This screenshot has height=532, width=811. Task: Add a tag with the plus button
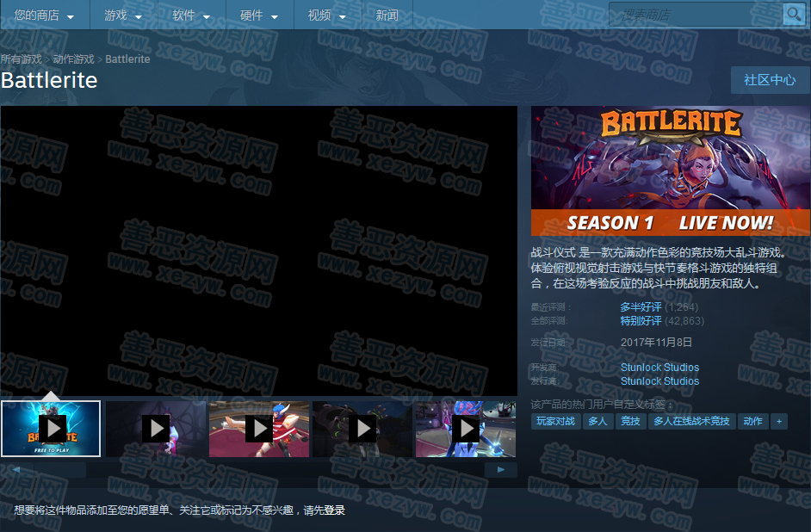(x=779, y=421)
